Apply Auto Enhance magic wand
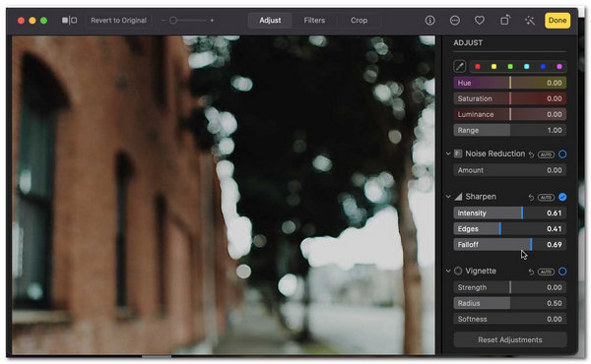Viewport: 591px width, 364px height. click(530, 21)
